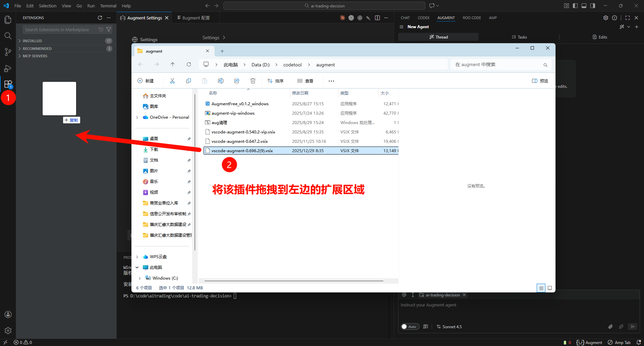This screenshot has height=346, width=644.
Task: Open the Search view in the activity bar
Action: 8,36
